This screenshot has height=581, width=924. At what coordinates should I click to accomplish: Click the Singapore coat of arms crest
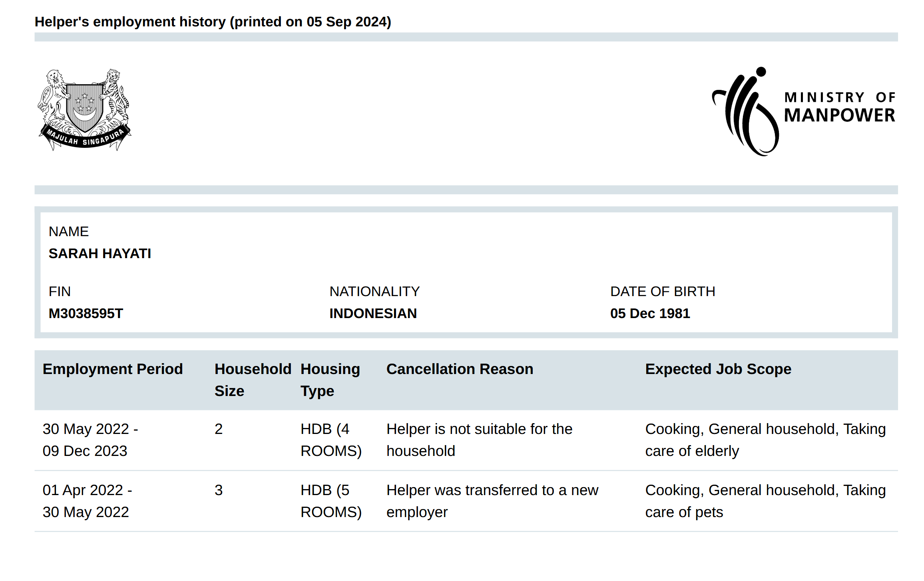(x=84, y=110)
